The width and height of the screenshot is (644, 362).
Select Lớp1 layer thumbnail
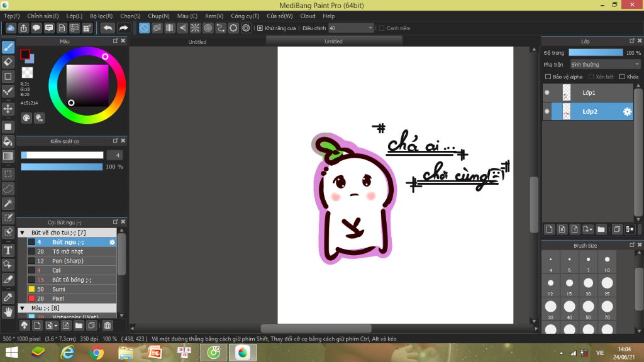pyautogui.click(x=567, y=93)
